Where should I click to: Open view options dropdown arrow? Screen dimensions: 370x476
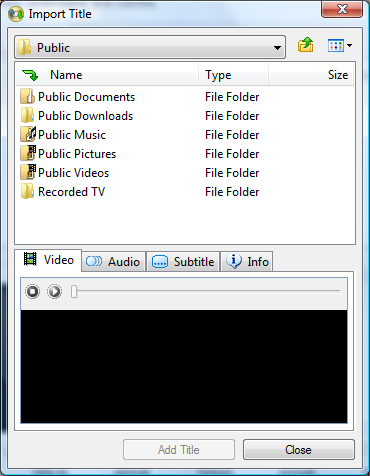pos(349,45)
